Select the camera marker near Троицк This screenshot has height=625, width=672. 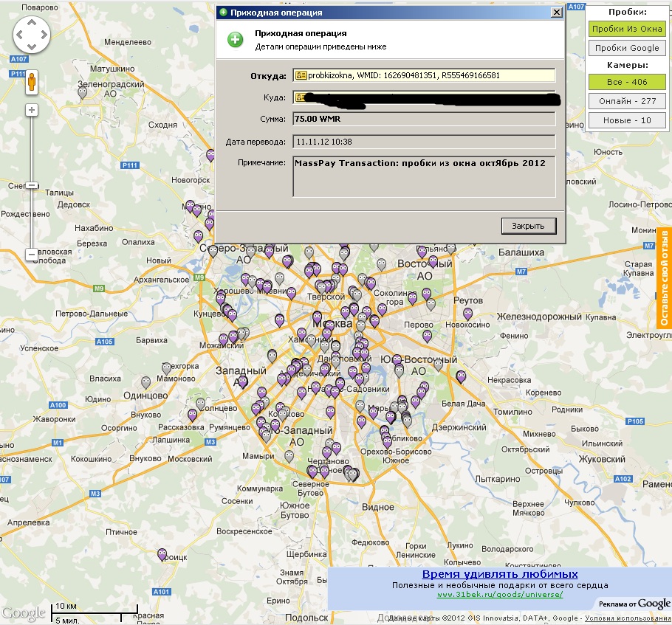point(162,555)
